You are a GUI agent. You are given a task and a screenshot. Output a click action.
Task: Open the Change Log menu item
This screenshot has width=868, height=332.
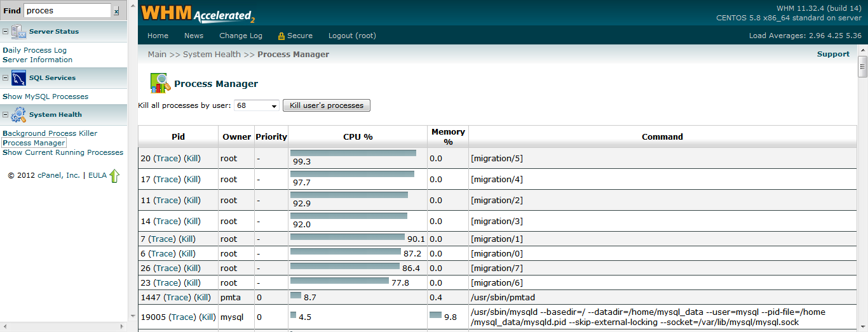[x=241, y=36]
